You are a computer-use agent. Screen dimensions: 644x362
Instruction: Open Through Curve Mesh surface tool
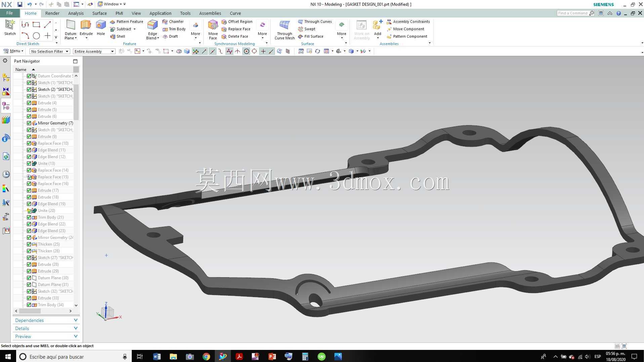click(284, 29)
